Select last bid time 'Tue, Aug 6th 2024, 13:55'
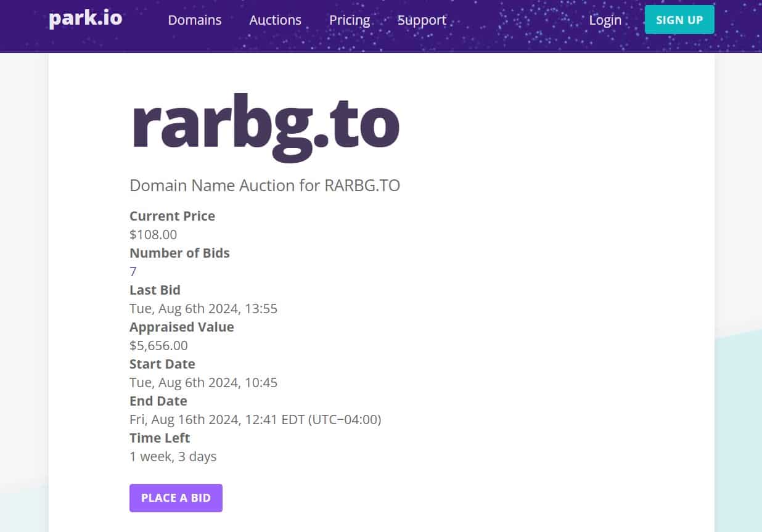 pyautogui.click(x=203, y=309)
